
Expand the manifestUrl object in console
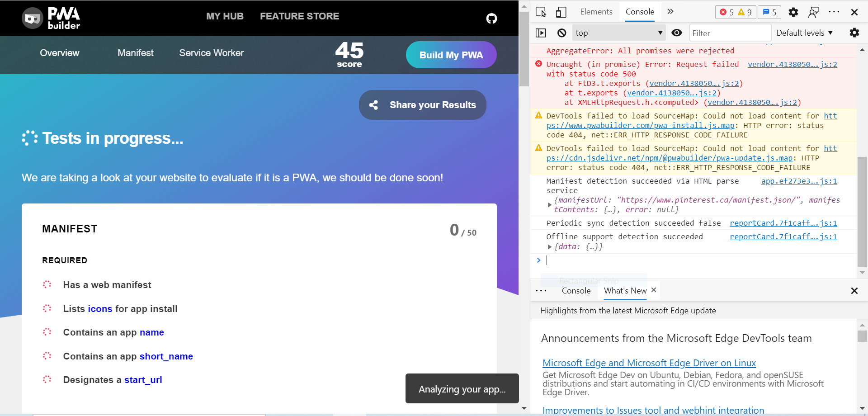(x=550, y=204)
